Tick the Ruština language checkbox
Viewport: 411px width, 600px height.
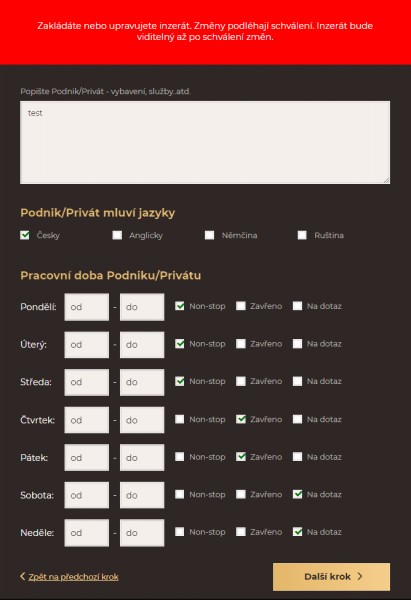[302, 235]
